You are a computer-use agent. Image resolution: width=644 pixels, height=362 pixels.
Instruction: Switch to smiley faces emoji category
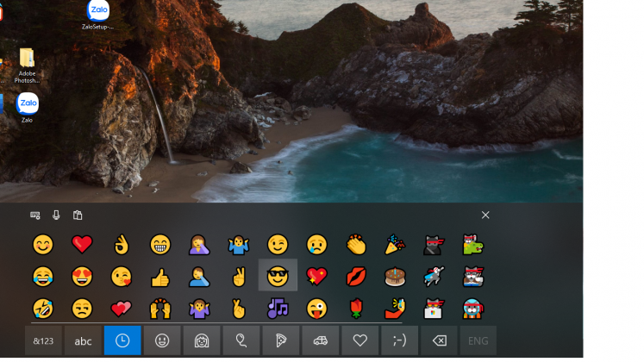(x=162, y=341)
